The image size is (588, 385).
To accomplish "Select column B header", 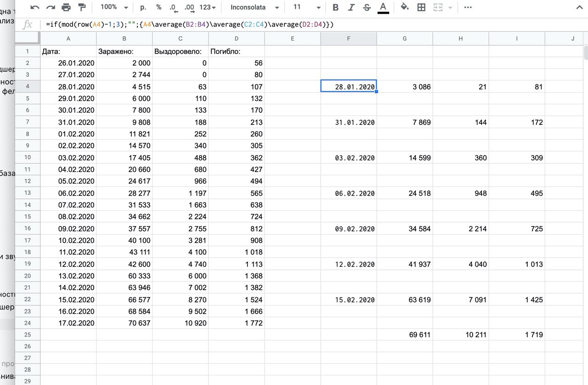I will [x=124, y=39].
